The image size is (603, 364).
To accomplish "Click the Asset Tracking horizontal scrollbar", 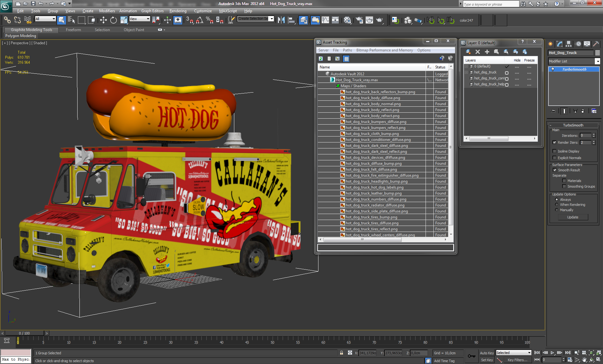I will pyautogui.click(x=362, y=239).
